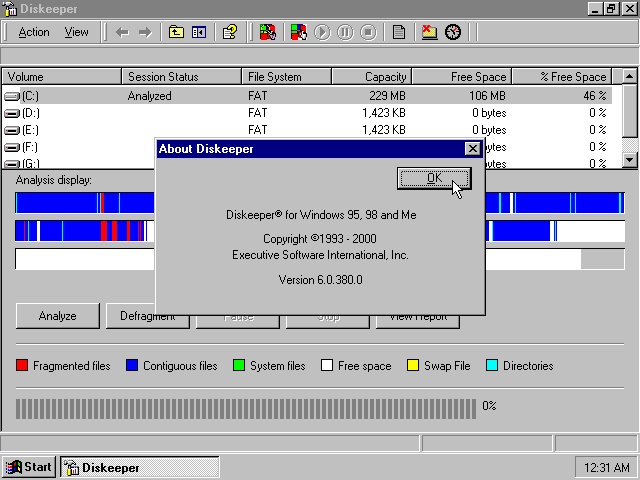
Task: Select the (C:) volume row
Action: (307, 96)
